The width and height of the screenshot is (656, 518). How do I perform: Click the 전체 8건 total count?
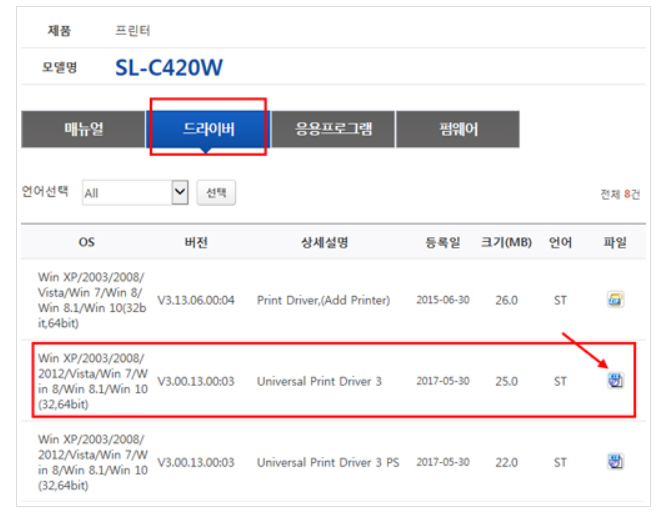tap(620, 194)
